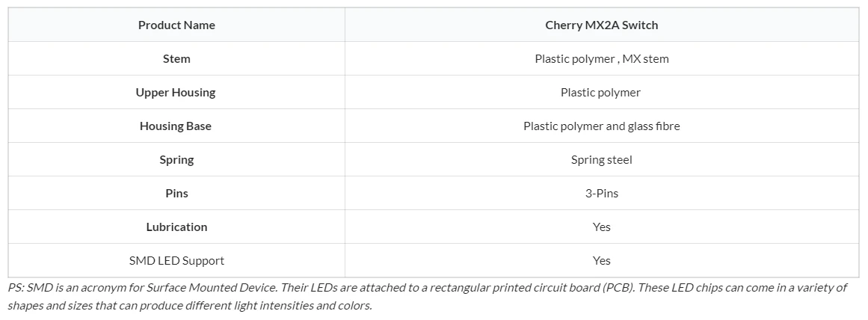Click the PS: SMD acronym note text
Screen dimensions: 868x320
click(x=428, y=296)
